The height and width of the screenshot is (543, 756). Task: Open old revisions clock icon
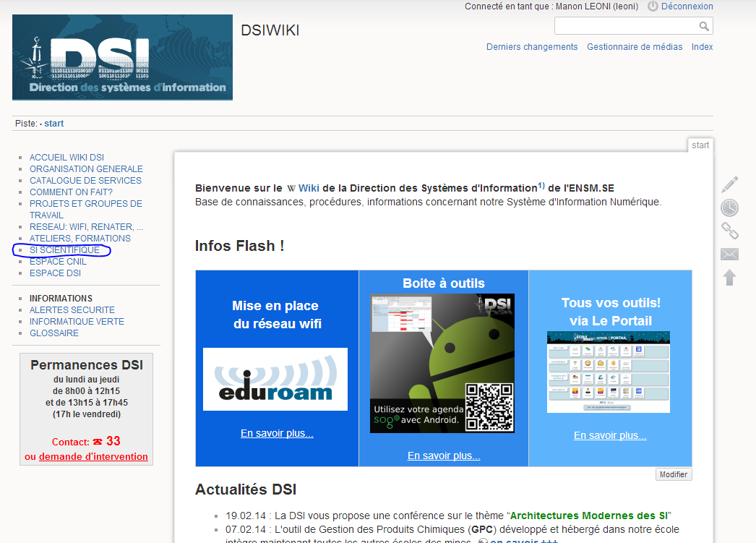tap(729, 208)
